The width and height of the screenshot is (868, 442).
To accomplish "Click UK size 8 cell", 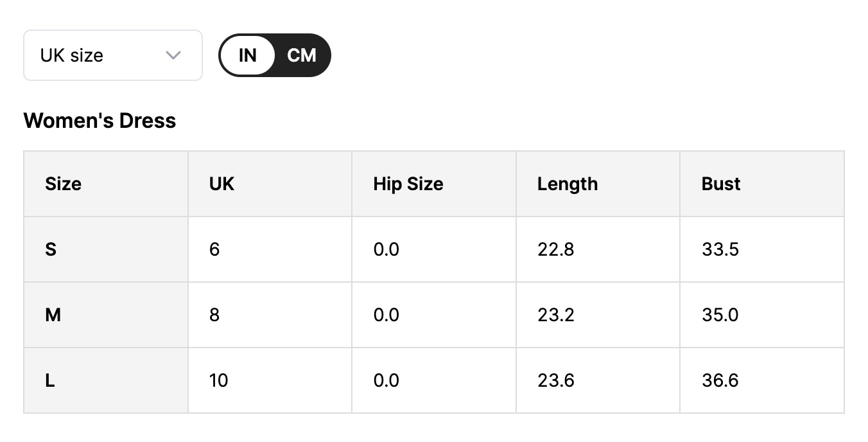I will [214, 315].
